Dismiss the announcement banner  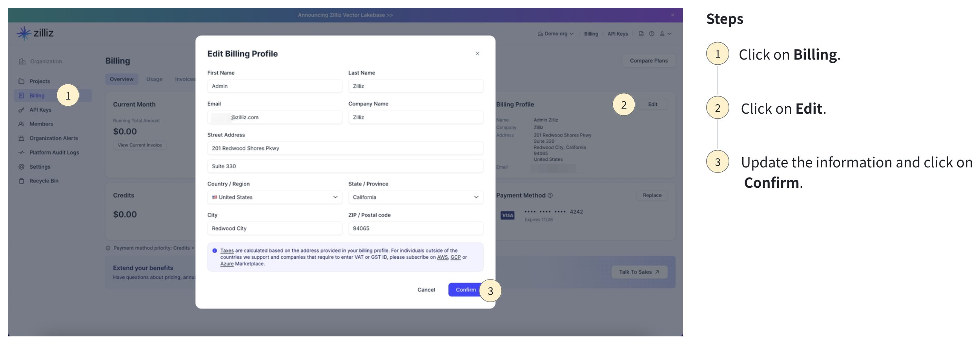pos(672,15)
